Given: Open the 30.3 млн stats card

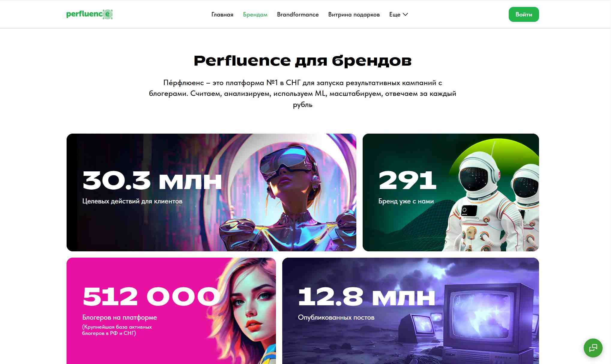Looking at the screenshot, I should (x=211, y=192).
